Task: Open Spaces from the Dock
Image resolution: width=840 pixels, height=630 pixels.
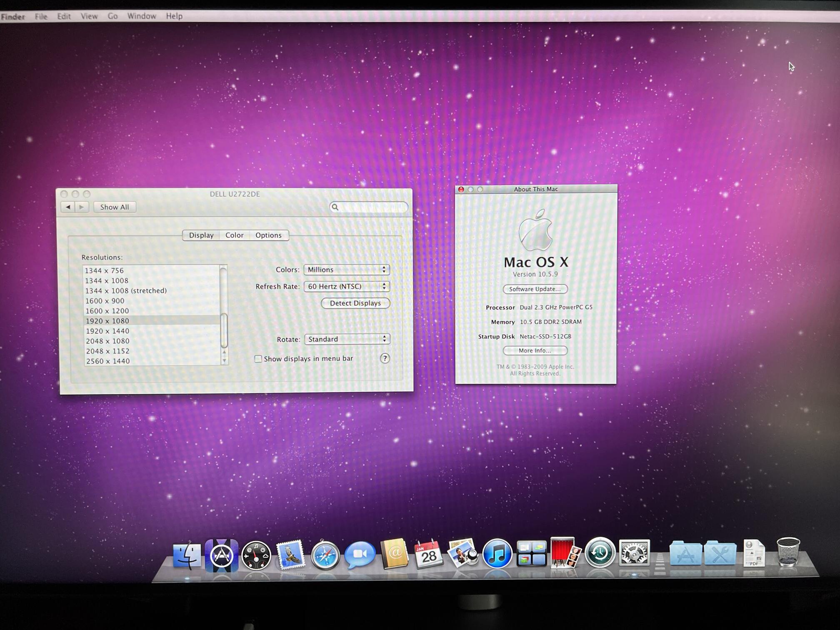Action: tap(531, 553)
